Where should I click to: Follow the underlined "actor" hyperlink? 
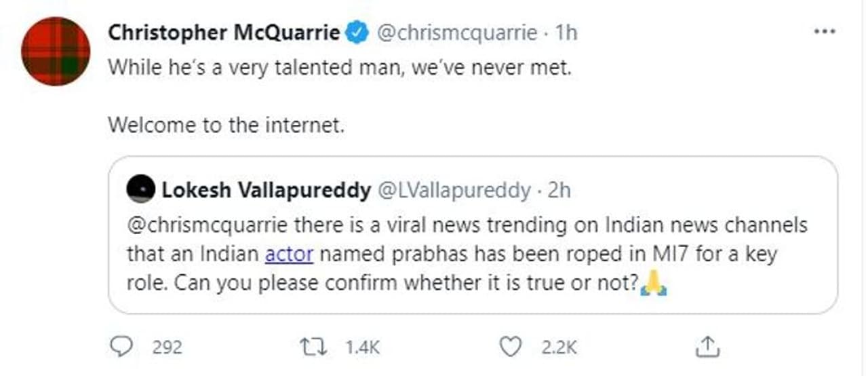pos(289,255)
